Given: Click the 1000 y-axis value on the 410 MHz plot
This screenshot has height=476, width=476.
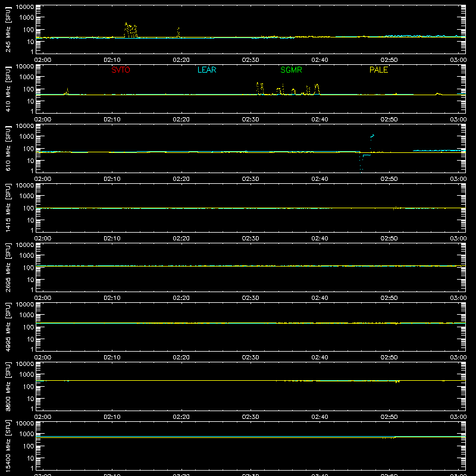Looking at the screenshot, I should (27, 77).
